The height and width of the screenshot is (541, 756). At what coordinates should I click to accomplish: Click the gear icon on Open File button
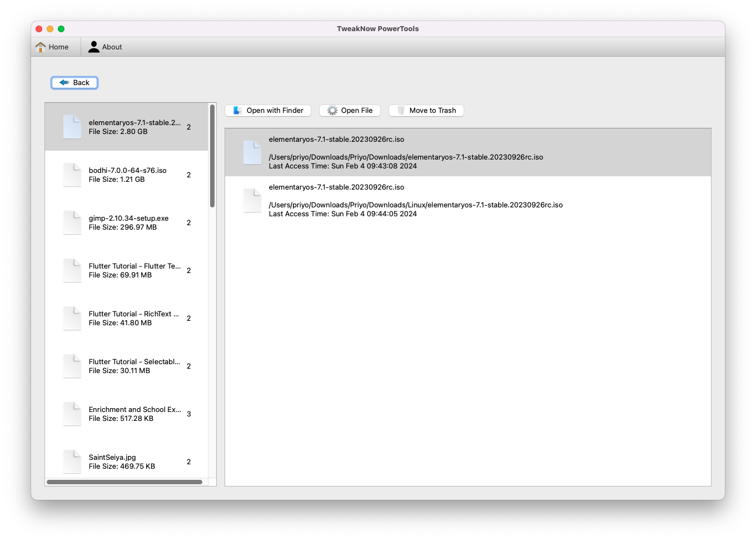pos(332,110)
